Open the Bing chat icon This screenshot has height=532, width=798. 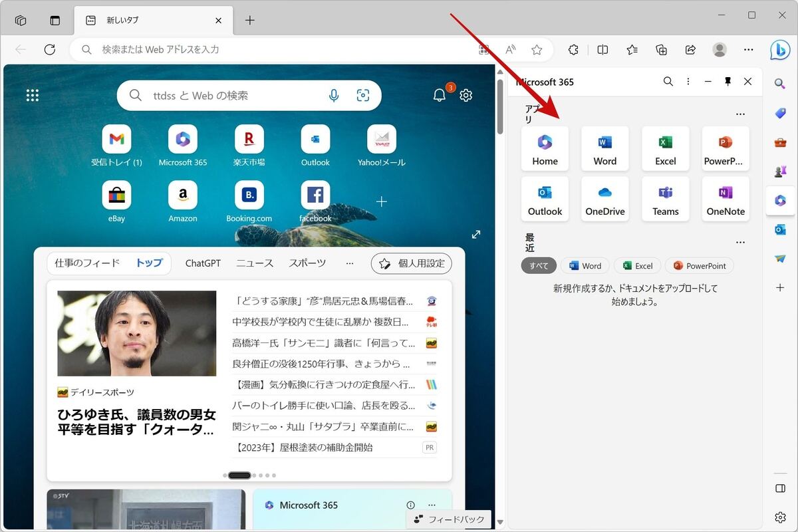pos(780,50)
